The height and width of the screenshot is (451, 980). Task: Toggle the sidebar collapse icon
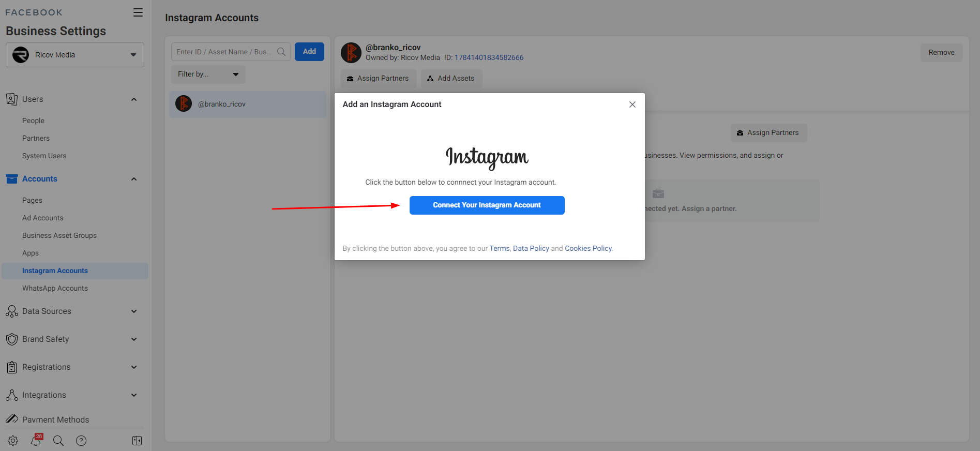(137, 441)
